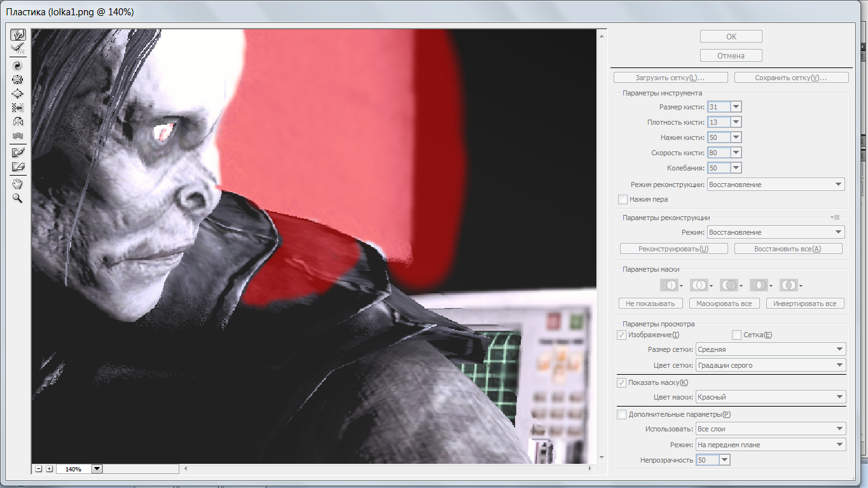Select the Push Left tool
Screen dimensions: 868x488
click(18, 107)
